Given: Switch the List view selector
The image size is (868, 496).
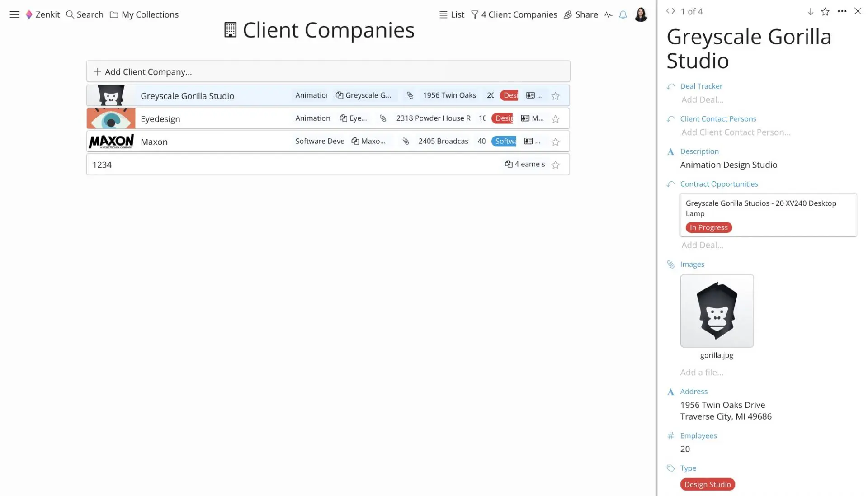Looking at the screenshot, I should tap(451, 14).
